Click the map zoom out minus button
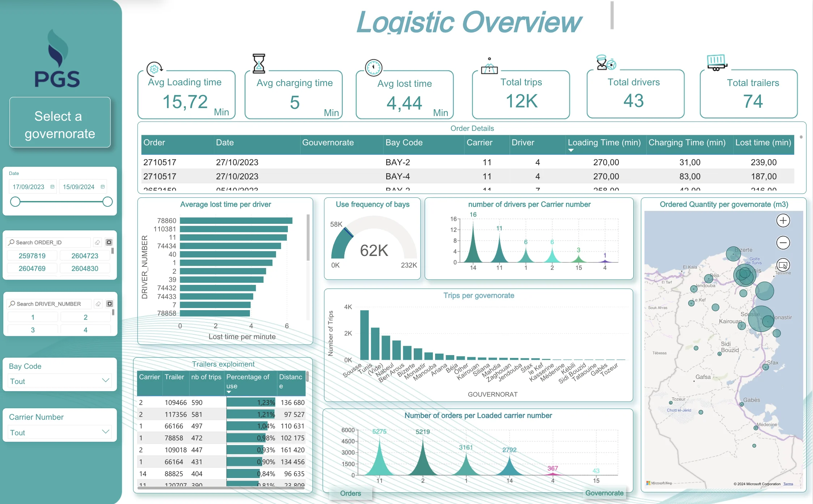This screenshot has height=504, width=813. (x=783, y=243)
